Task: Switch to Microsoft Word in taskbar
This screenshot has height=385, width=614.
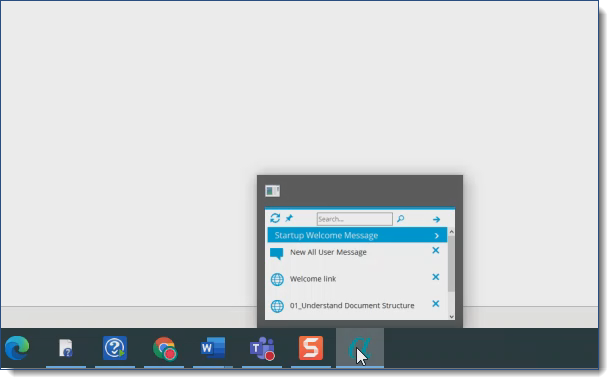Action: (213, 348)
